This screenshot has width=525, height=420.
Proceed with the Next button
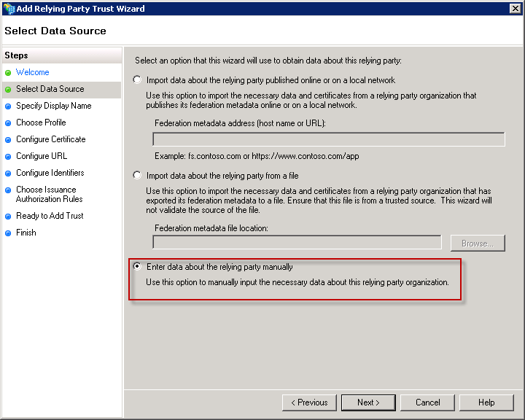[x=368, y=402]
